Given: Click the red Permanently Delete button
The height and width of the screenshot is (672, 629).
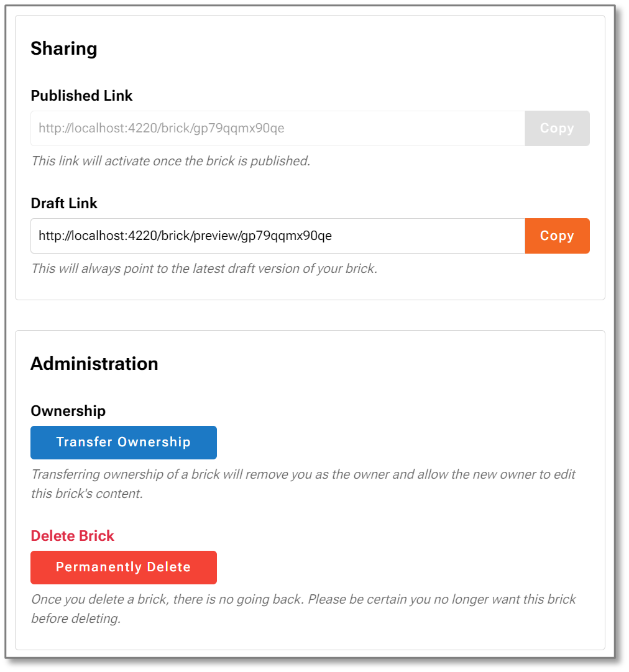Looking at the screenshot, I should (x=124, y=568).
